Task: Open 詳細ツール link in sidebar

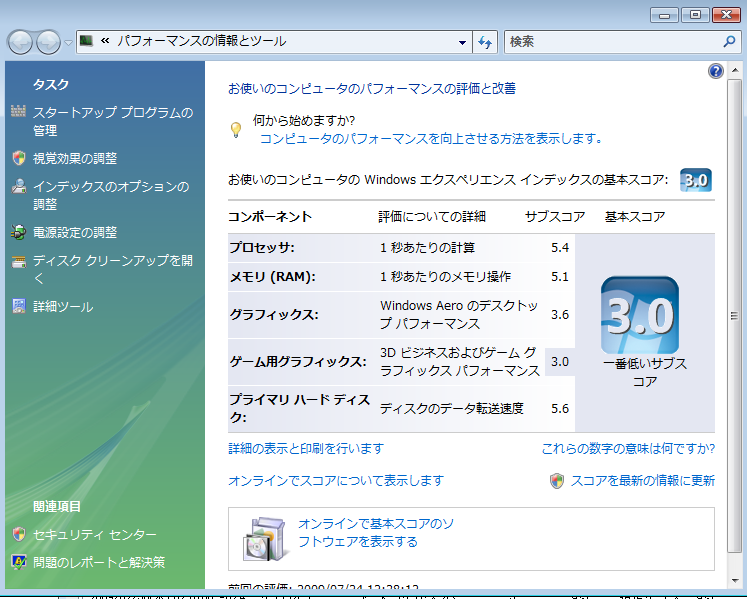Action: pyautogui.click(x=63, y=306)
